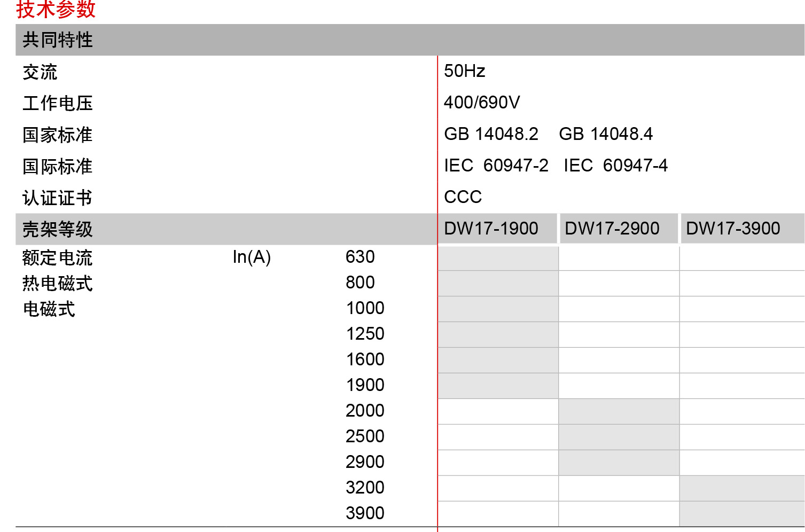Select the DW17-1900 column header
Image resolution: width=805 pixels, height=532 pixels.
point(491,229)
